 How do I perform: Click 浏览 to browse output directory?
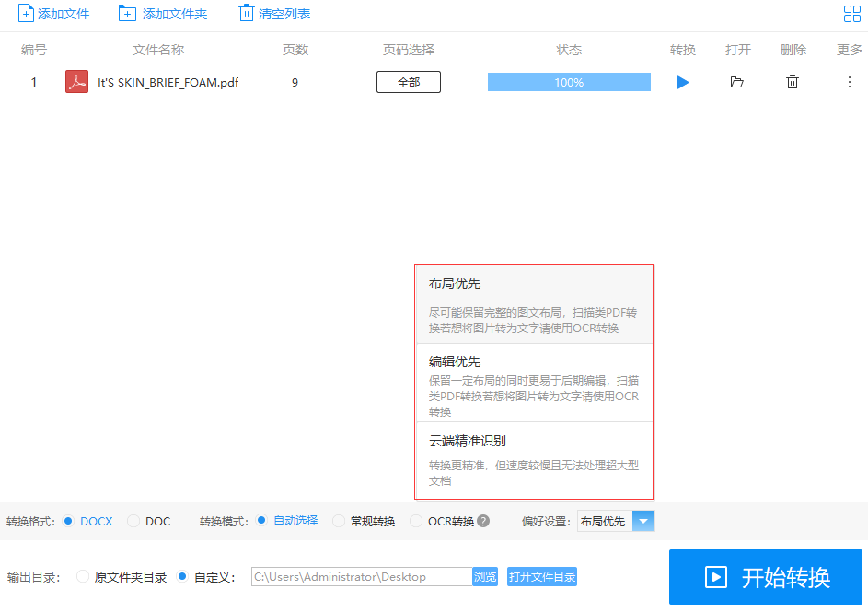point(485,577)
